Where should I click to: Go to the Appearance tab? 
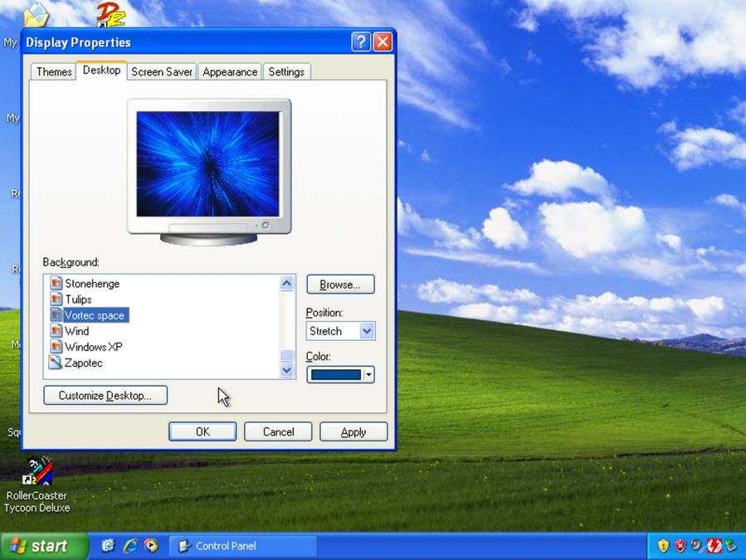click(x=230, y=72)
